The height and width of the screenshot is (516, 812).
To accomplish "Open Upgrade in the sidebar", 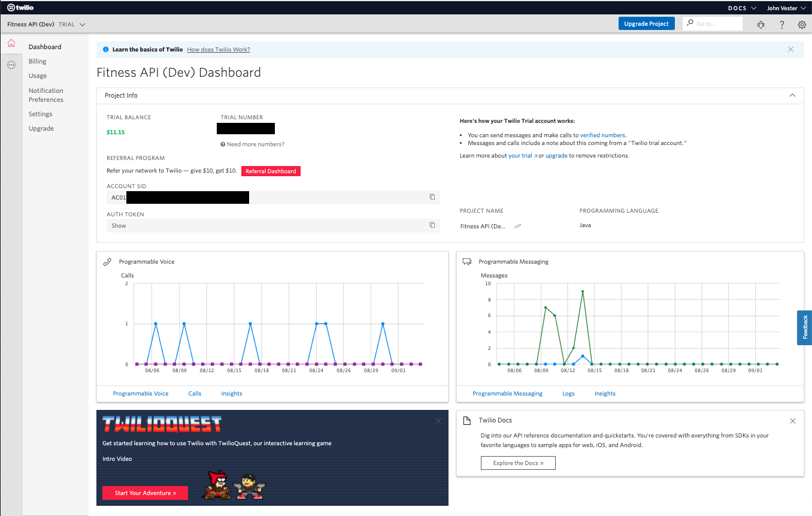I will tap(41, 128).
